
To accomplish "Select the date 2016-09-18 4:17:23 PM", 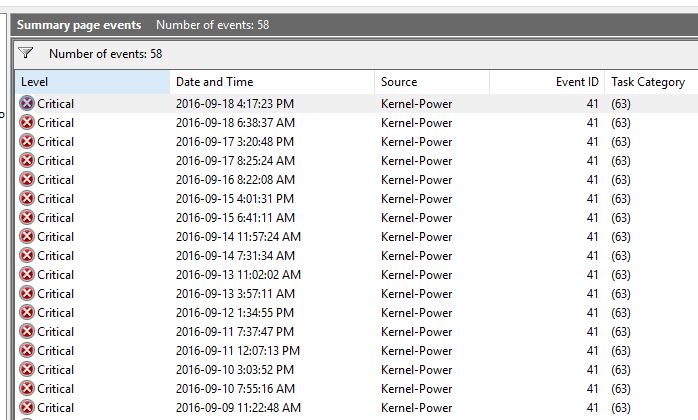I will pyautogui.click(x=235, y=104).
